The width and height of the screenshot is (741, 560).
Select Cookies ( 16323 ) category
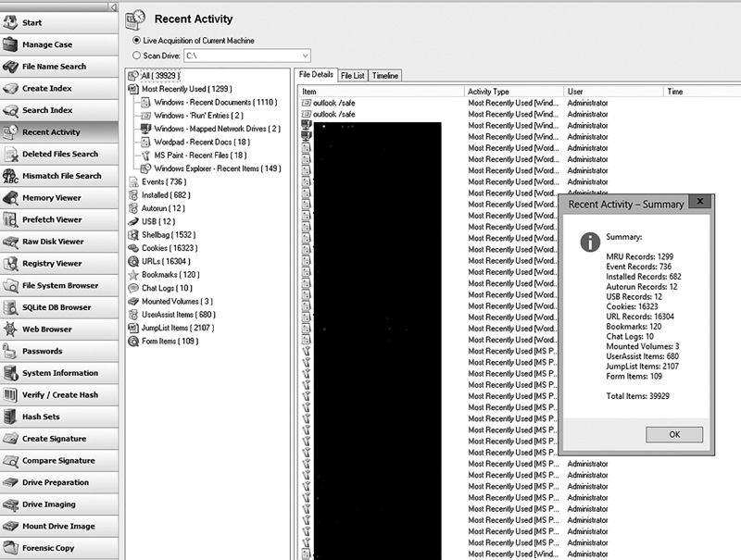[x=170, y=248]
